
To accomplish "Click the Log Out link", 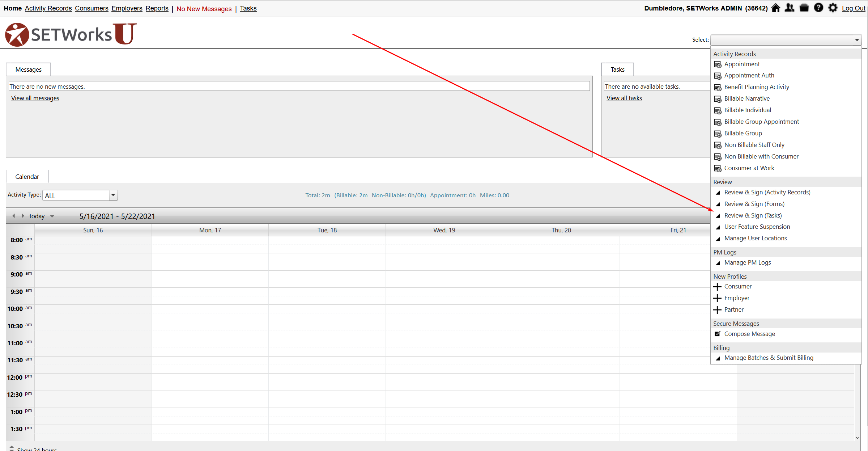I will 853,8.
